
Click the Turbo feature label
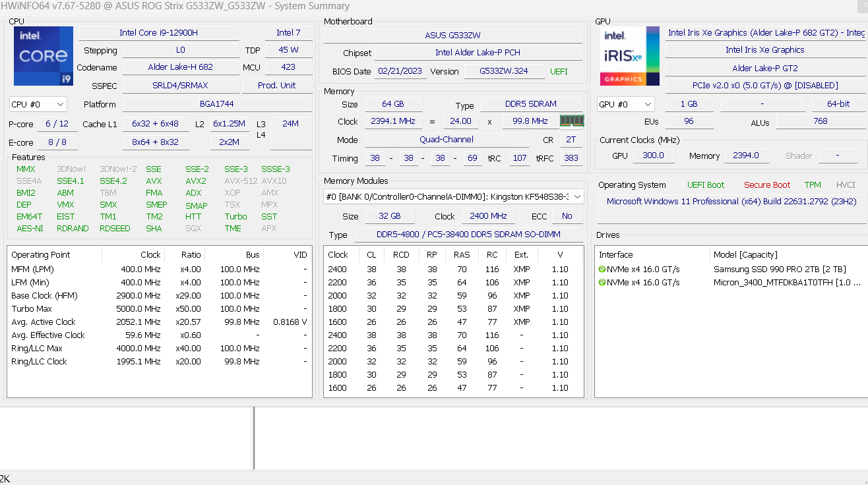235,217
